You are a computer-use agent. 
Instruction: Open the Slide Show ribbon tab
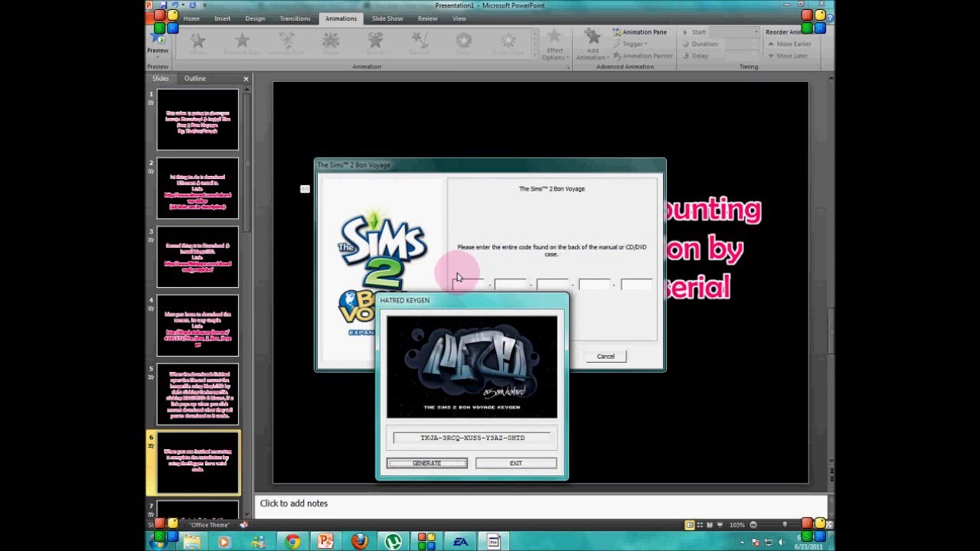click(387, 18)
